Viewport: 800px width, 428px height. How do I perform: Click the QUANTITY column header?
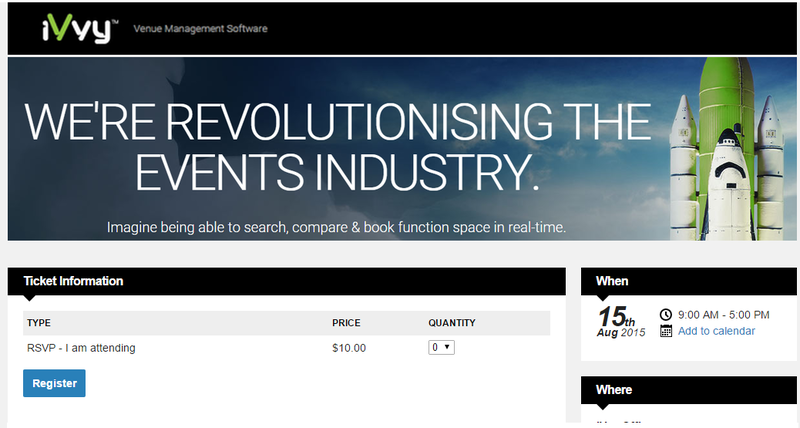pyautogui.click(x=451, y=323)
